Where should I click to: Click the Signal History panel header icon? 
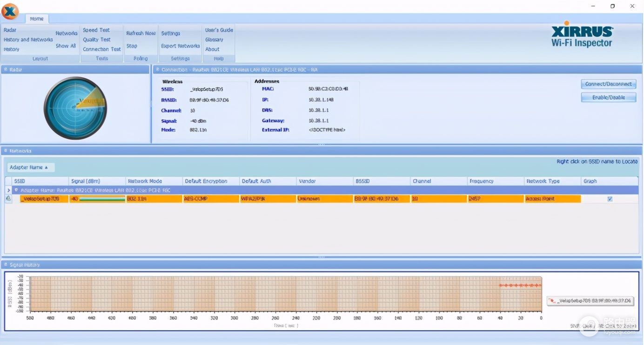pyautogui.click(x=6, y=265)
